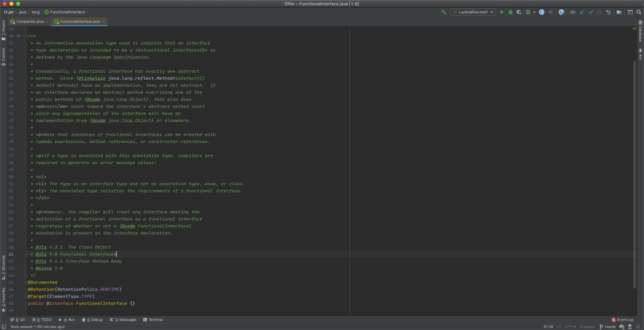Screen dimensions: 644x330
Task: Click the second blue compass icon near Git
Action: click(x=561, y=12)
